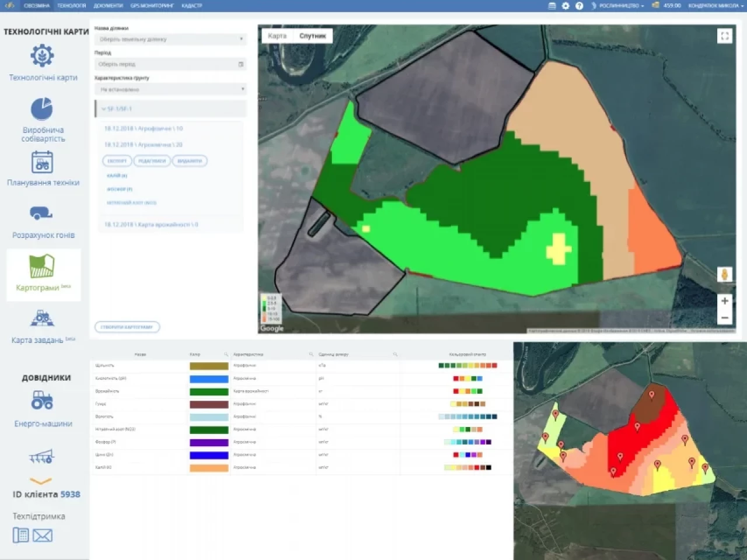The height and width of the screenshot is (560, 747).
Task: Collapse the SF-1/SF-1 tree group
Action: [104, 109]
